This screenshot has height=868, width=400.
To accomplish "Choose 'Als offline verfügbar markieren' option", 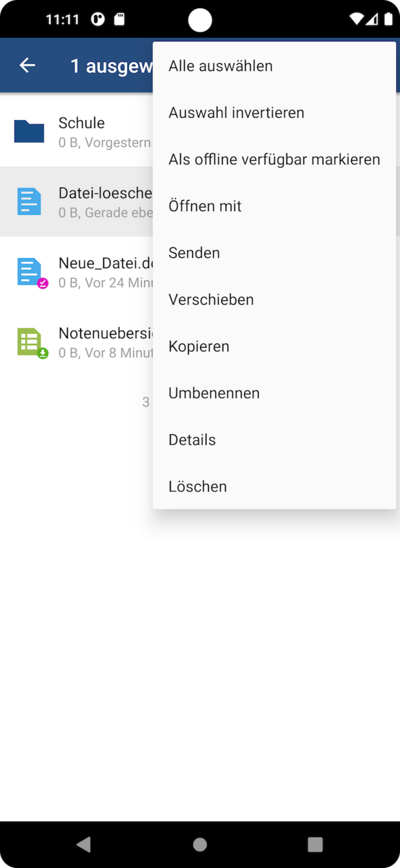I will pos(274,159).
